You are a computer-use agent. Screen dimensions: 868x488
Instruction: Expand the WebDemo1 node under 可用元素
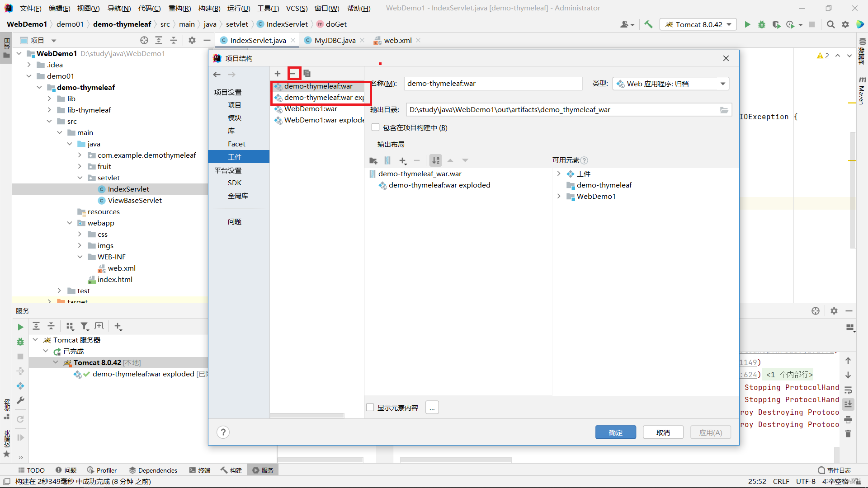(559, 196)
